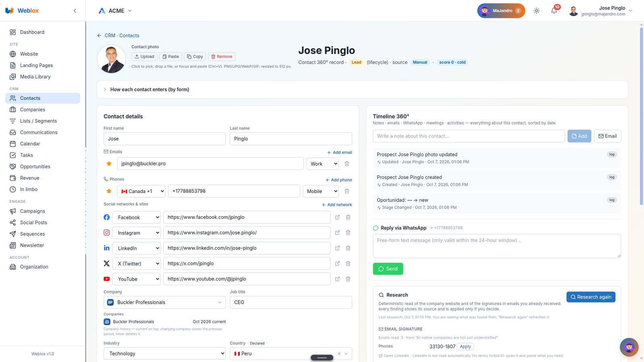Open the MaJandro workspace badge
This screenshot has height=362, width=644.
tap(501, 11)
